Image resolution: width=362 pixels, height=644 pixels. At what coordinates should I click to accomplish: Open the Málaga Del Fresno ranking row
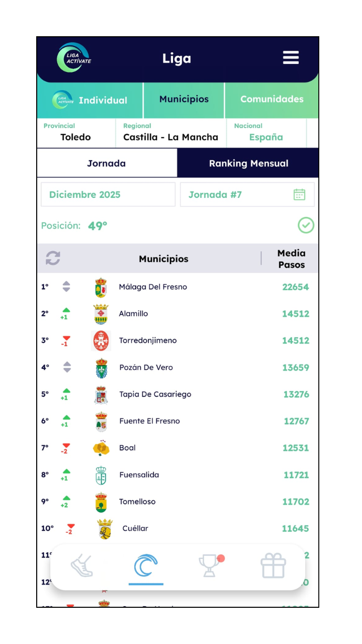(x=177, y=287)
